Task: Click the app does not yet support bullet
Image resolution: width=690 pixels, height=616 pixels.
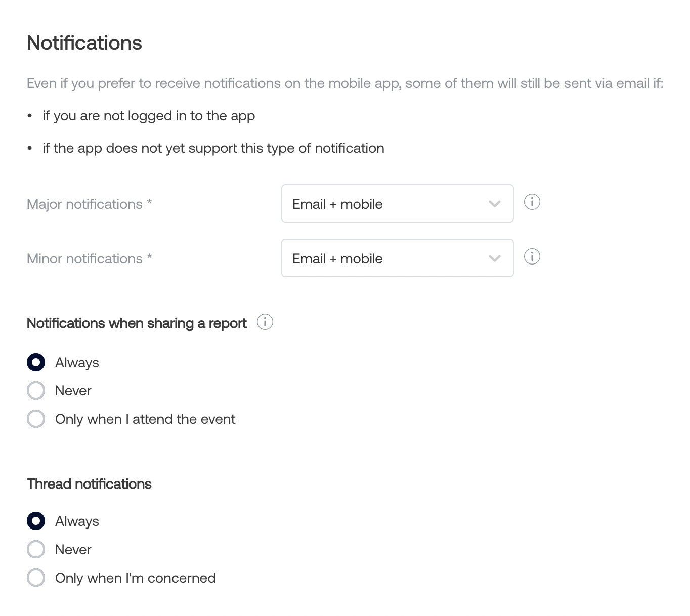Action: click(213, 148)
